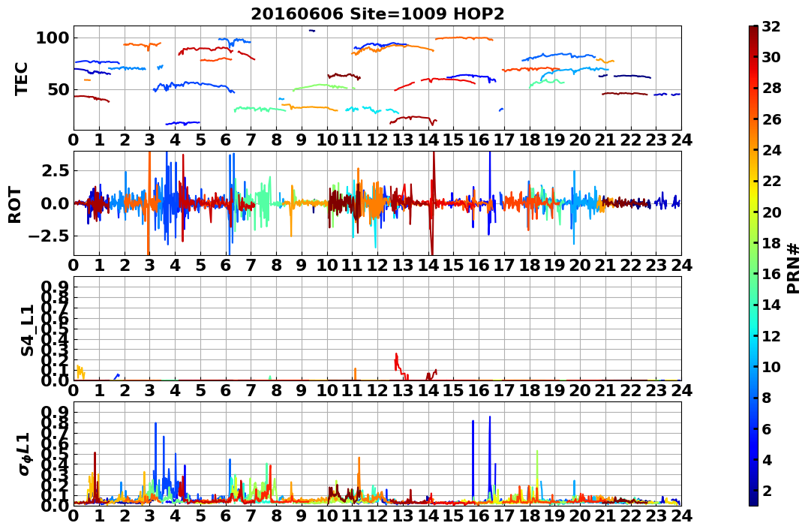Click colorbar tick label 8
Image resolution: width=808 pixels, height=532 pixels.
(x=766, y=398)
